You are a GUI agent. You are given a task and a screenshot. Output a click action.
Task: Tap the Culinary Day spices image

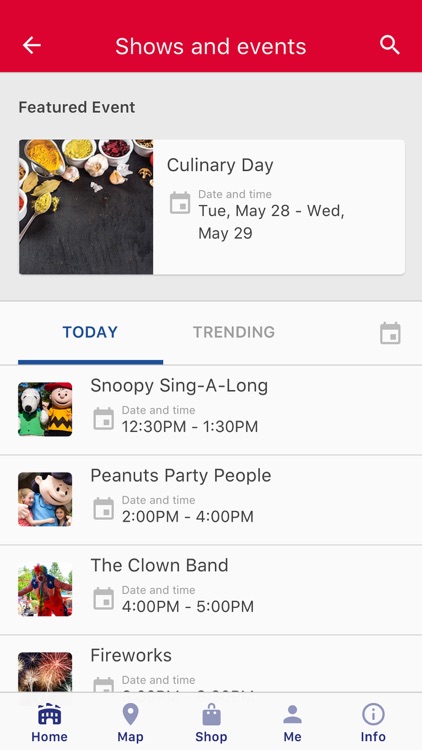coord(86,207)
